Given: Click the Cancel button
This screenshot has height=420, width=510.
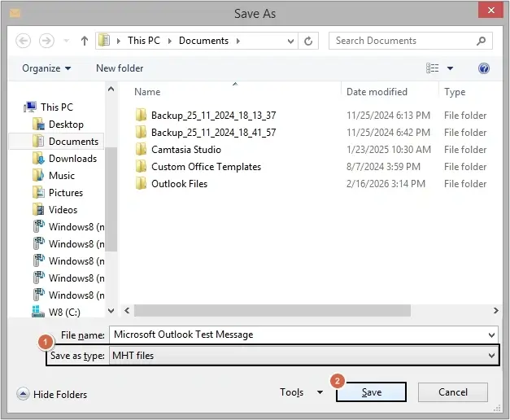Looking at the screenshot, I should click(x=453, y=392).
